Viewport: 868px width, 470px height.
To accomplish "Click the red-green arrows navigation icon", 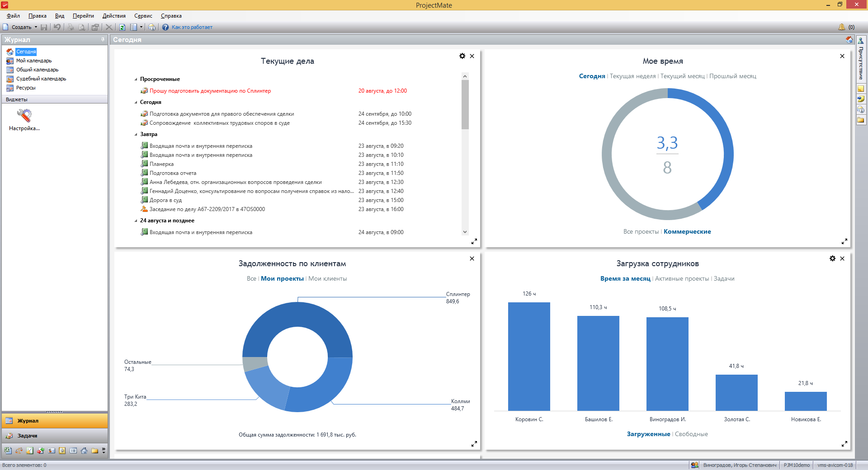I will click(x=41, y=451).
